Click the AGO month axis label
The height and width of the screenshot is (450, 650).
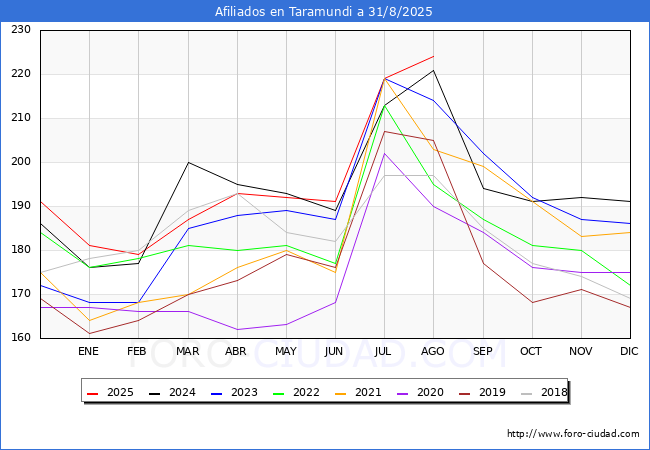[433, 351]
